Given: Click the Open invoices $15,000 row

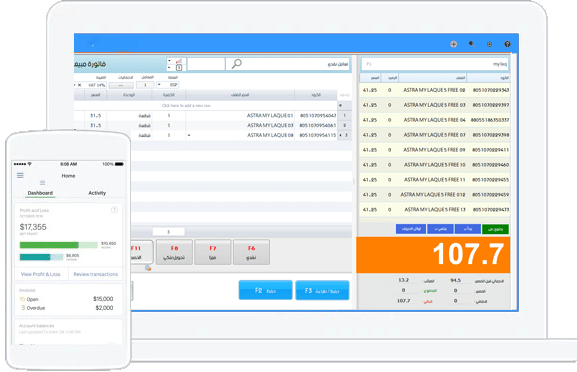Looking at the screenshot, I should pos(66,299).
